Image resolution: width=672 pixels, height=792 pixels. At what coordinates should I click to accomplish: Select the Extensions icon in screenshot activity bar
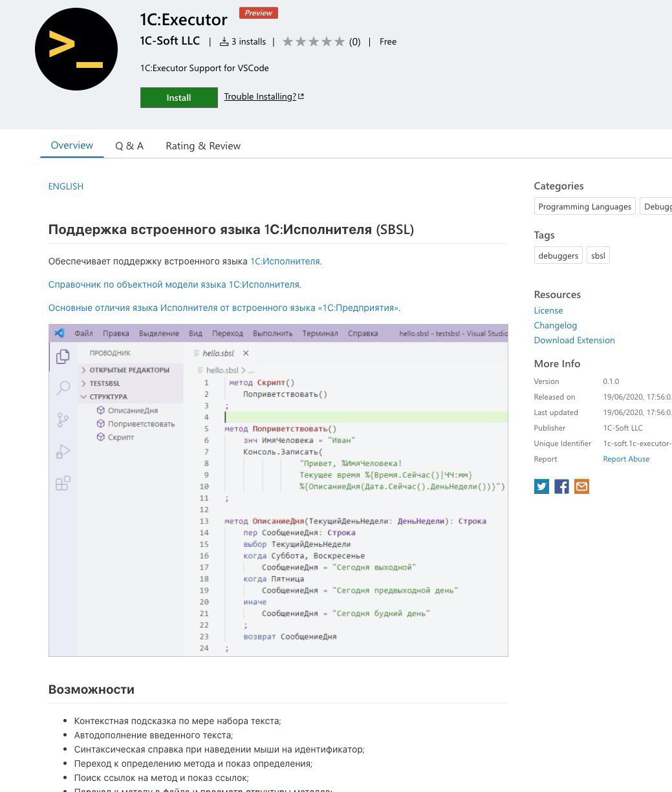63,483
